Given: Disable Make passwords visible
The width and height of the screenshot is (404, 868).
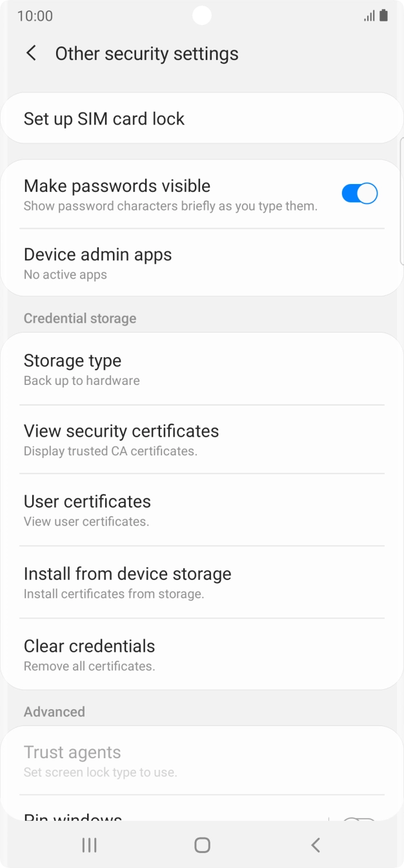Looking at the screenshot, I should click(358, 192).
